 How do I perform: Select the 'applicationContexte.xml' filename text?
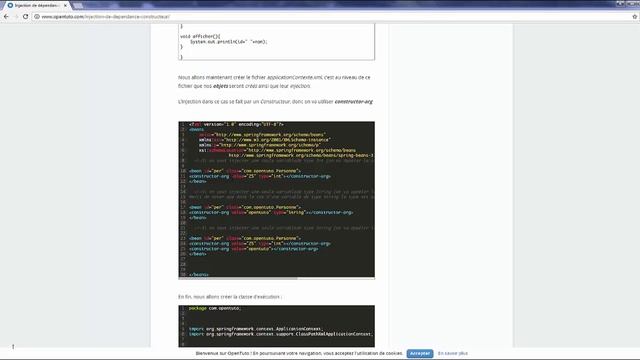point(295,77)
